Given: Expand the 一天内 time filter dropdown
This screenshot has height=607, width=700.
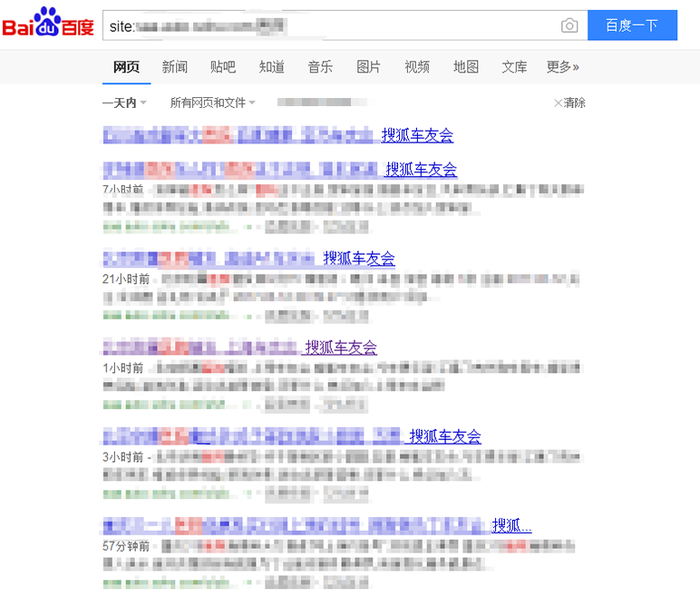Looking at the screenshot, I should pyautogui.click(x=124, y=103).
